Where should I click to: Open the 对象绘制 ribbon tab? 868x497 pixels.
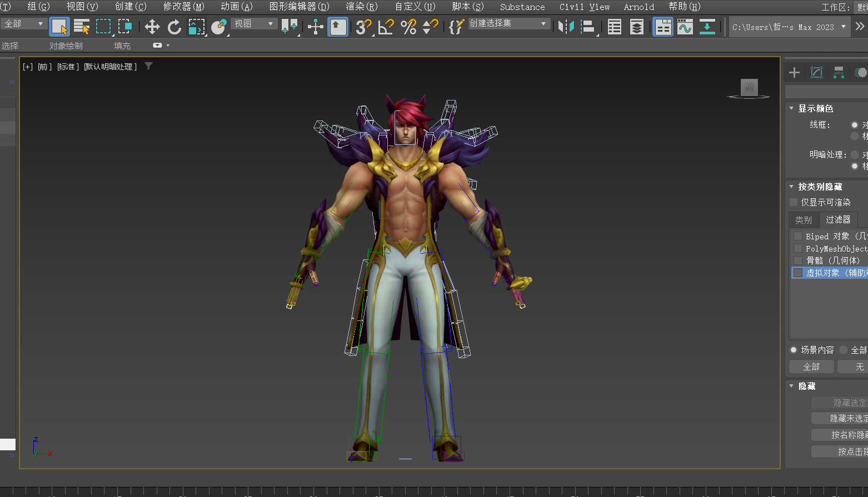[66, 46]
